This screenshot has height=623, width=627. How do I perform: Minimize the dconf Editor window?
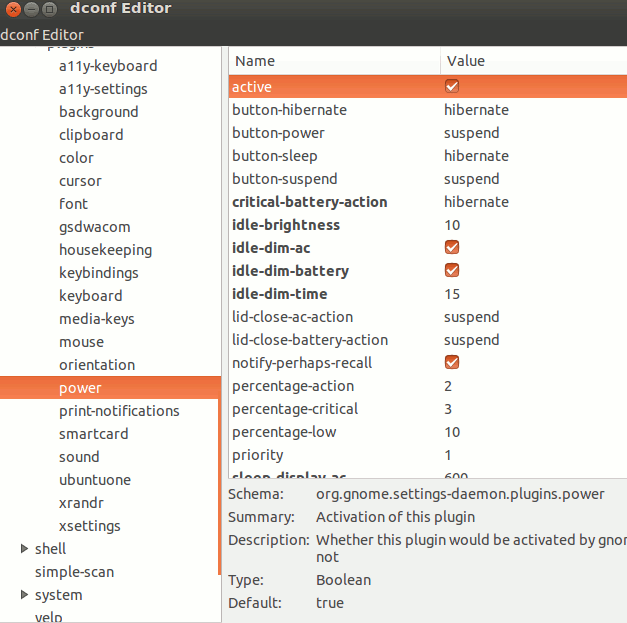[32, 8]
